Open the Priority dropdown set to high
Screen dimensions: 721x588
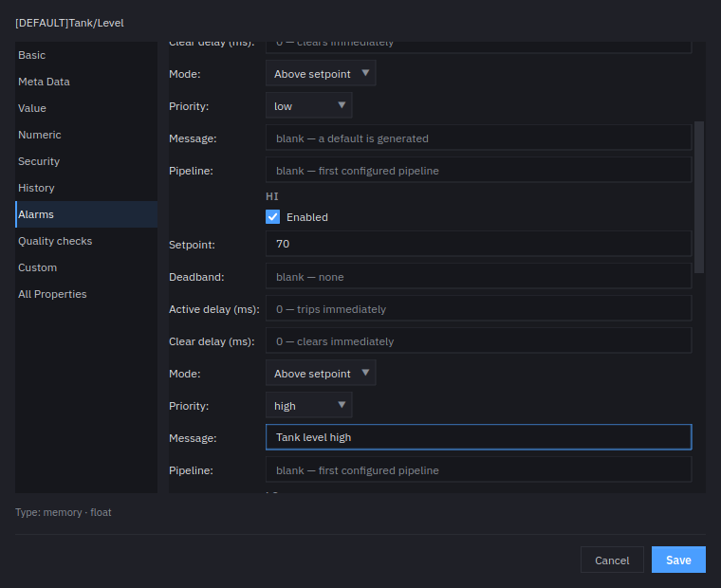(x=308, y=405)
